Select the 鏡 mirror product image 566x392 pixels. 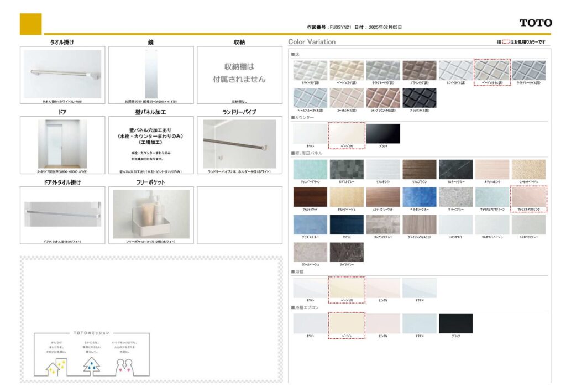151,74
